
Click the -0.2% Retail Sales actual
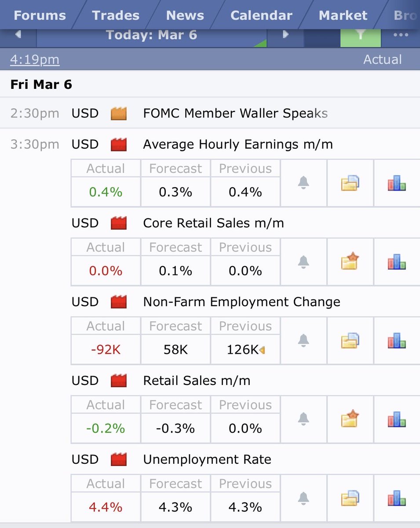106,429
